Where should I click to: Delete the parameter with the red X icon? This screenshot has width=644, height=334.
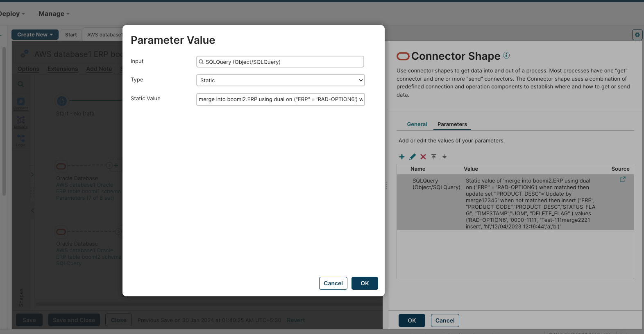pos(423,157)
